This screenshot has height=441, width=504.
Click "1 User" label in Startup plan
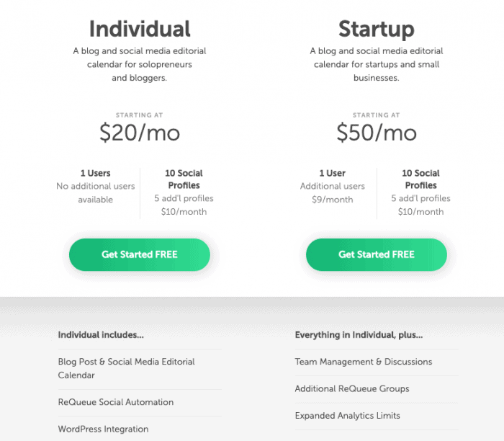point(332,173)
